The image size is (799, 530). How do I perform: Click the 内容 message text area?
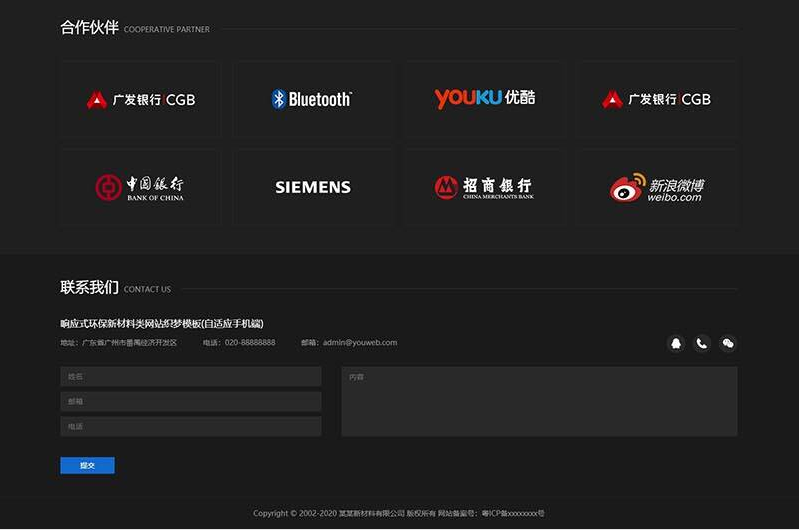[539, 401]
